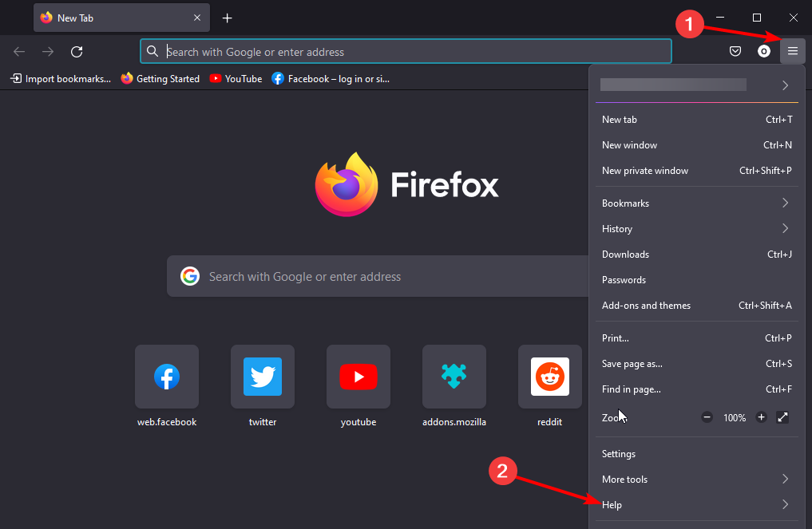Expand the Help submenu

(696, 505)
